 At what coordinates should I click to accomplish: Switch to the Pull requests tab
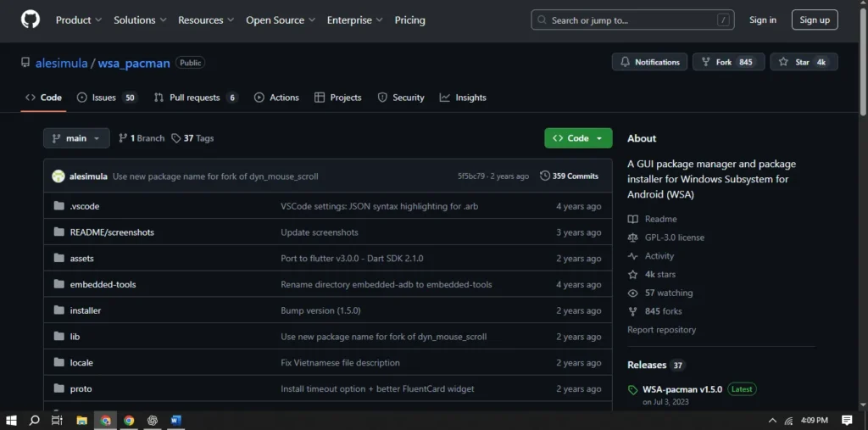pyautogui.click(x=195, y=98)
